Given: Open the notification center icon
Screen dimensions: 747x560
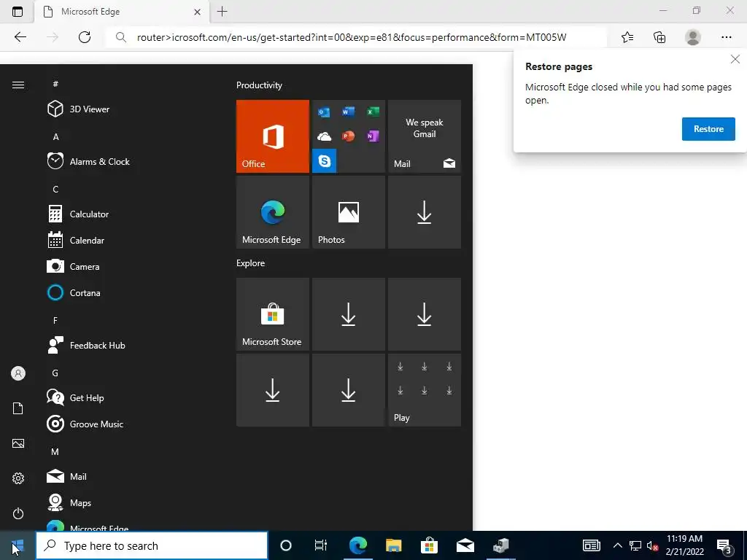Looking at the screenshot, I should pyautogui.click(x=724, y=545).
